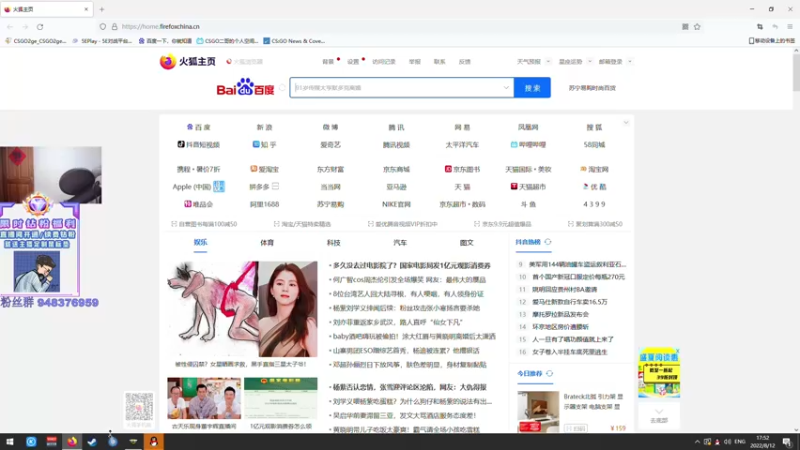Open the 优酷 site link

tap(594, 187)
